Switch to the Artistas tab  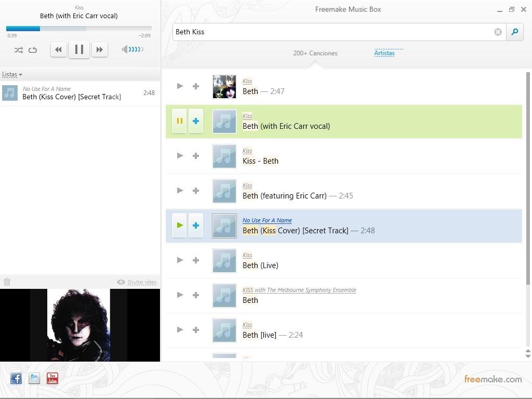(x=384, y=53)
